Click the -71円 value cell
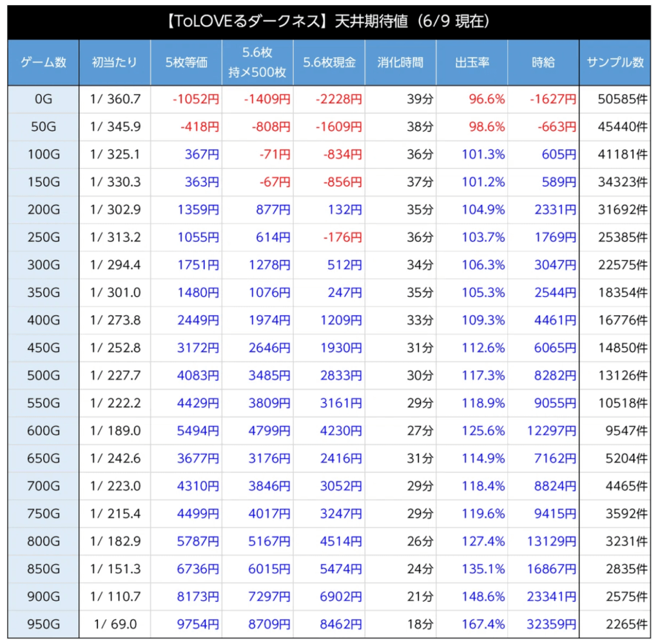Screen dimensions: 660x644 tap(258, 155)
